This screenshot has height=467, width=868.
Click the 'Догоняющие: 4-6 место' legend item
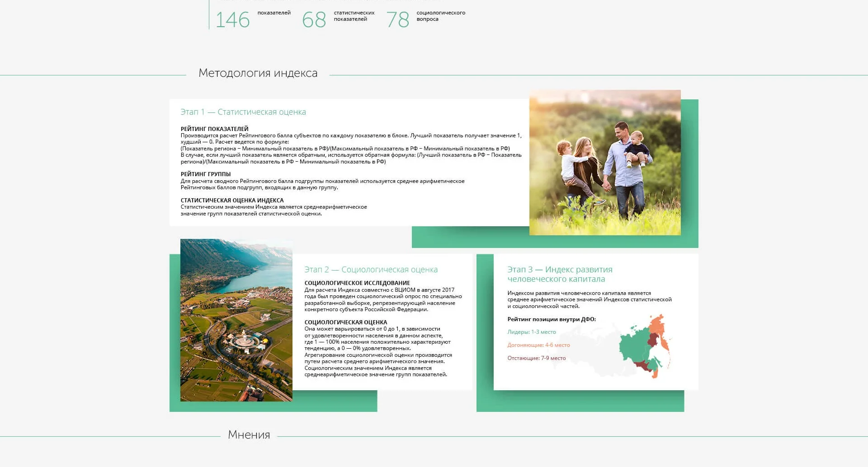coord(538,345)
